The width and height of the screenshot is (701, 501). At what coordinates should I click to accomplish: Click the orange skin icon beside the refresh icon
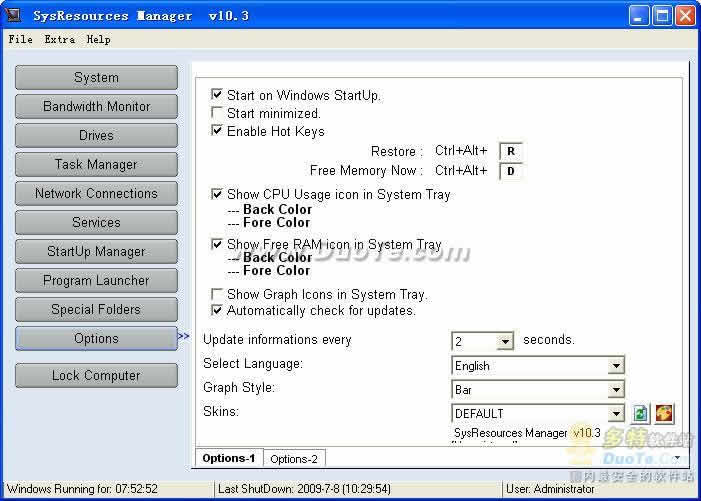pos(664,413)
